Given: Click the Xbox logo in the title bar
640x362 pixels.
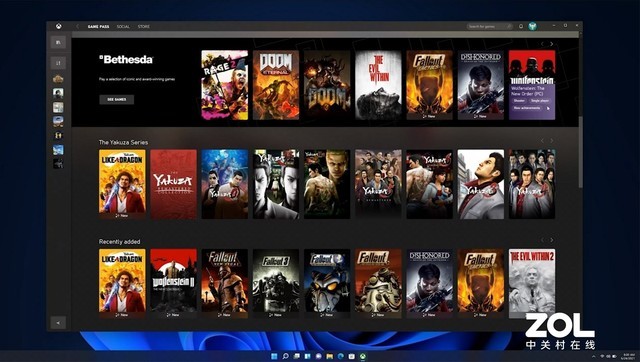Looking at the screenshot, I should (59, 27).
